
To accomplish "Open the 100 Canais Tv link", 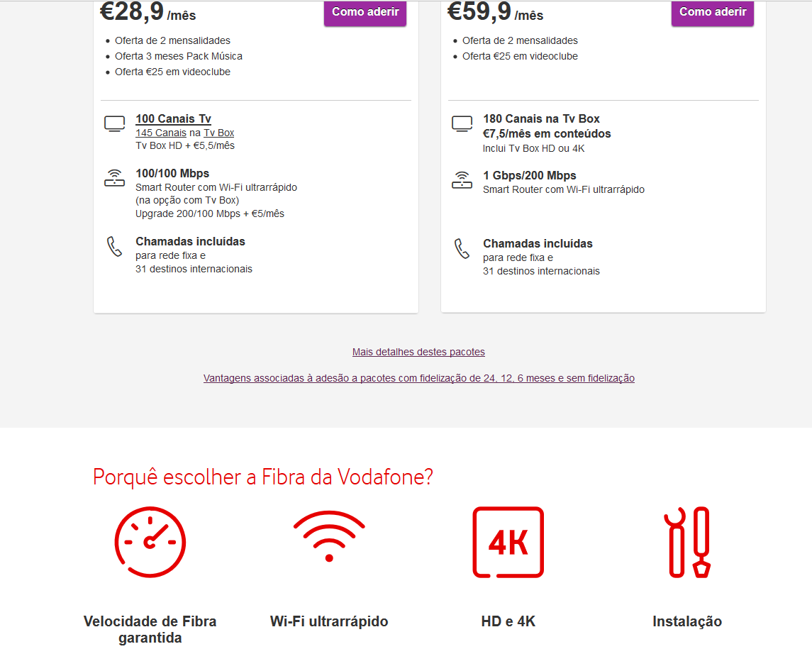I will pos(173,119).
